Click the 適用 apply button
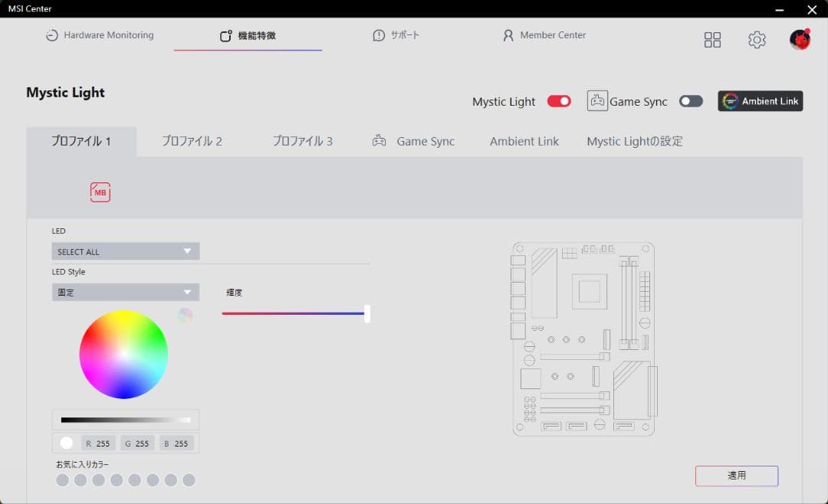This screenshot has height=504, width=828. click(x=736, y=476)
